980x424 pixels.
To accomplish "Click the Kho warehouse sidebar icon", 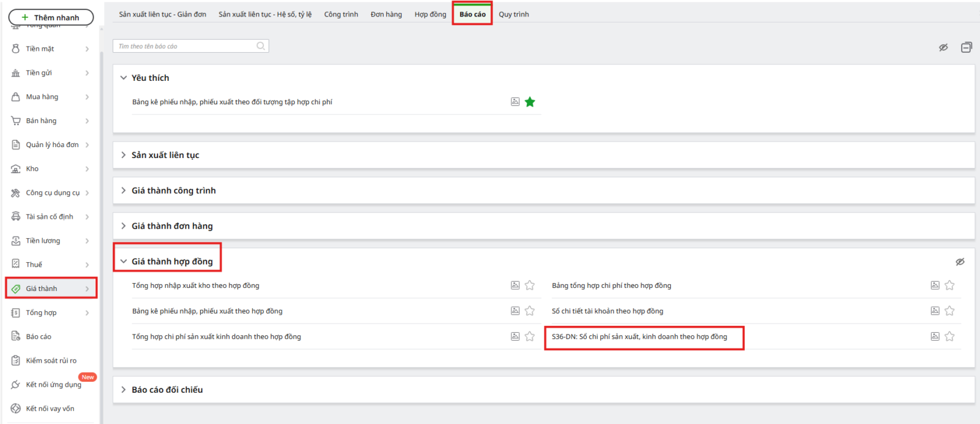I will point(16,169).
